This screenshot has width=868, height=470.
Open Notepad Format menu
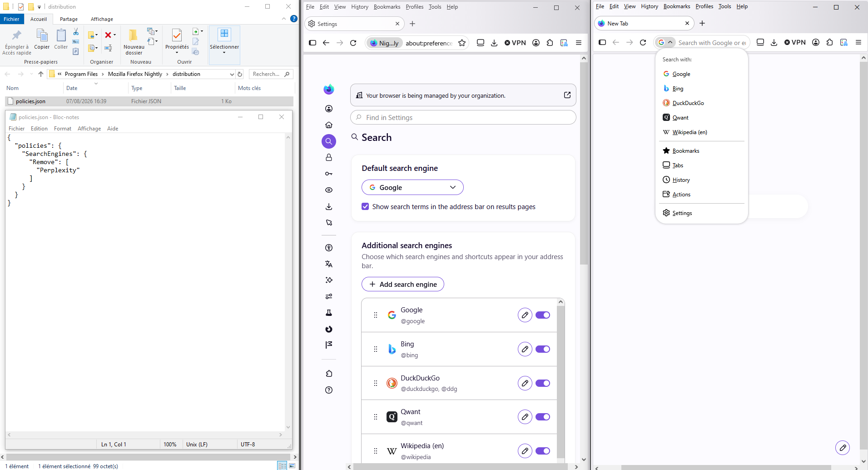(x=63, y=129)
